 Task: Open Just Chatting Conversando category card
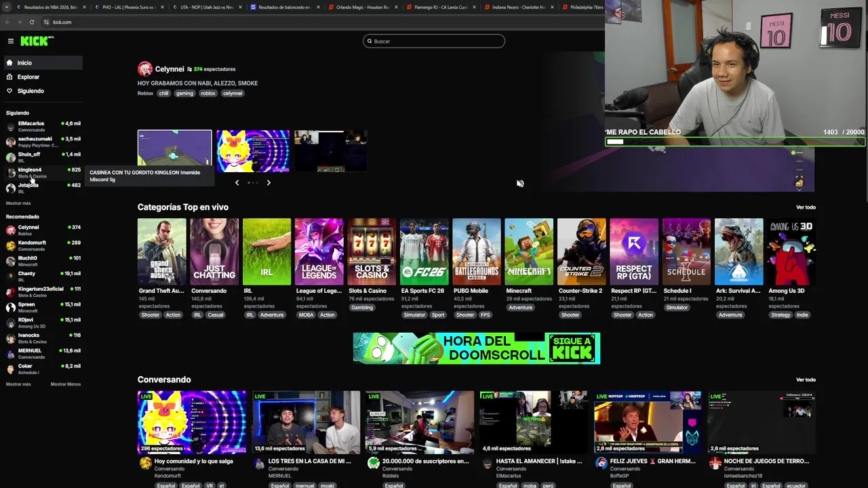[x=214, y=251]
